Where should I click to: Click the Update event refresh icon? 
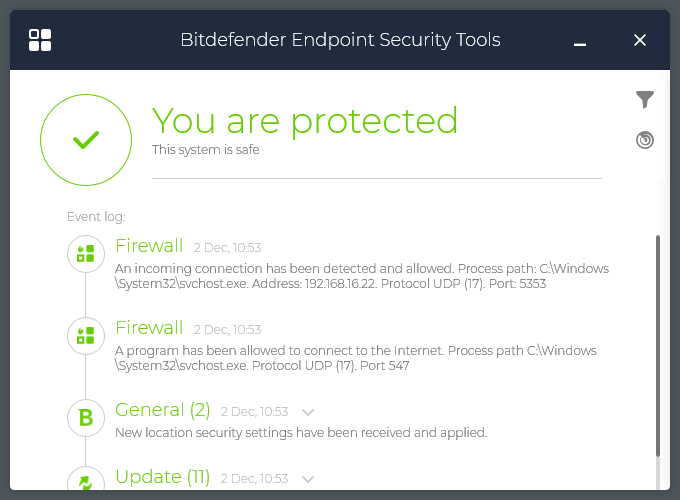click(86, 483)
